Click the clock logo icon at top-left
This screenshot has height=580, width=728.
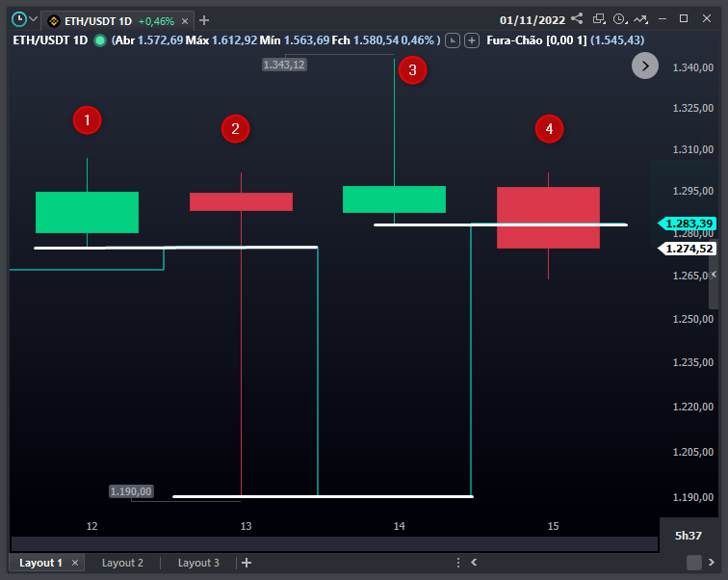click(x=18, y=19)
